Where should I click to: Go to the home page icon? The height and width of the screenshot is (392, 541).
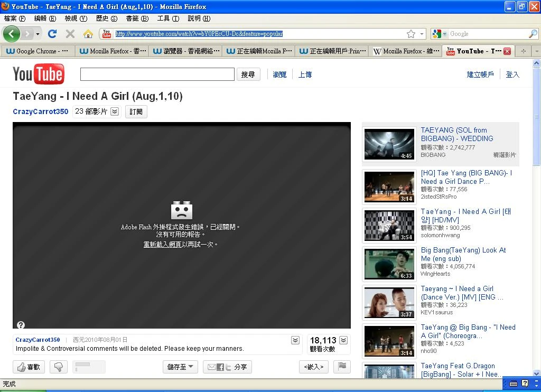88,34
